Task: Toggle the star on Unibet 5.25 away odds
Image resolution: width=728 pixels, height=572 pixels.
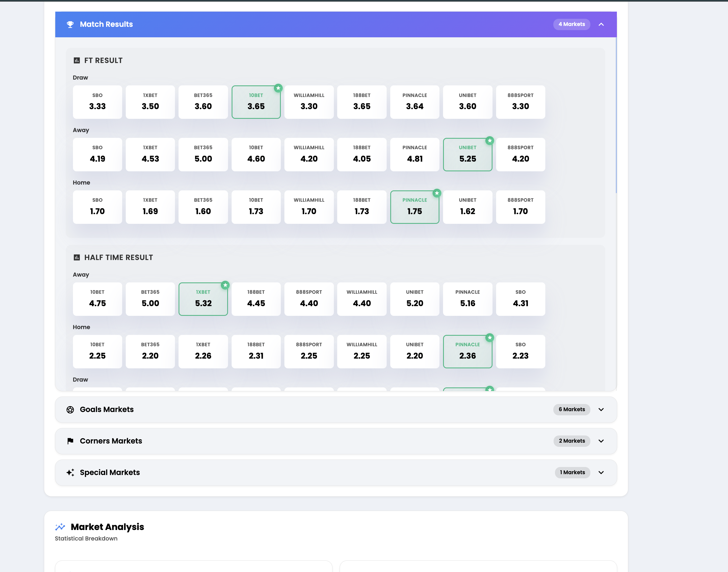Action: (489, 141)
